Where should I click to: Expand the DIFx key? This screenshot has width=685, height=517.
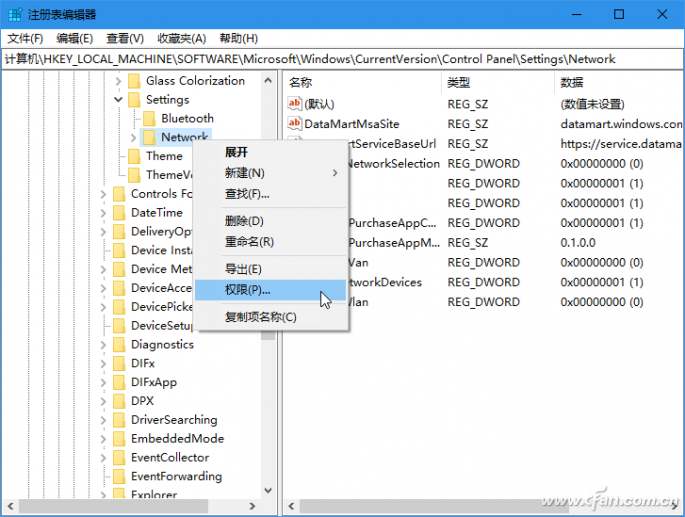click(x=103, y=363)
